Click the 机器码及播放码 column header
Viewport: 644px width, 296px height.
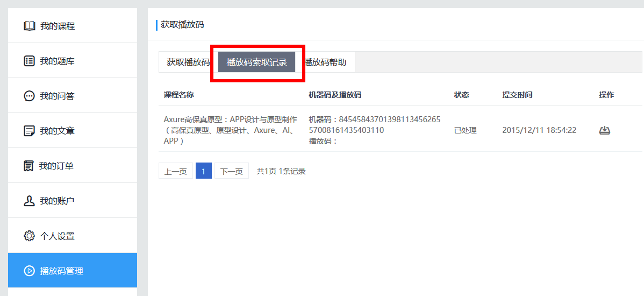coord(335,95)
